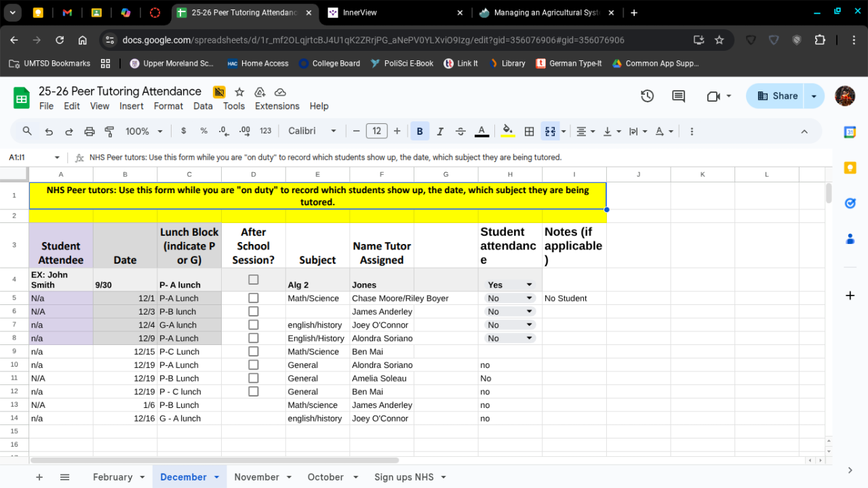The image size is (868, 488).
Task: Check the After School box in row 5
Action: pyautogui.click(x=254, y=298)
